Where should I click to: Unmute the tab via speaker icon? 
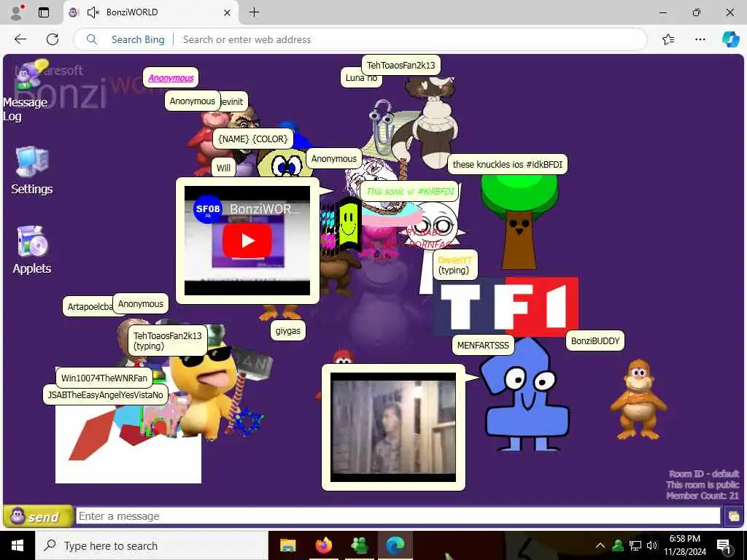click(x=93, y=12)
